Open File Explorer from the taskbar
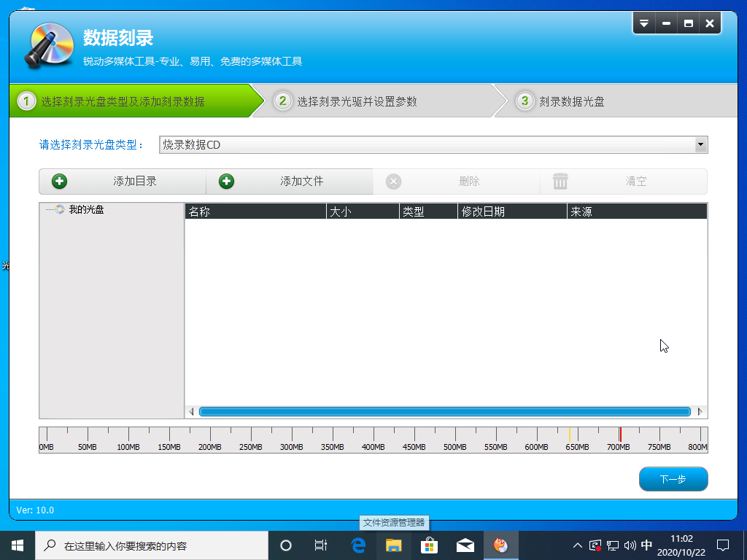This screenshot has height=560, width=747. coord(394,545)
